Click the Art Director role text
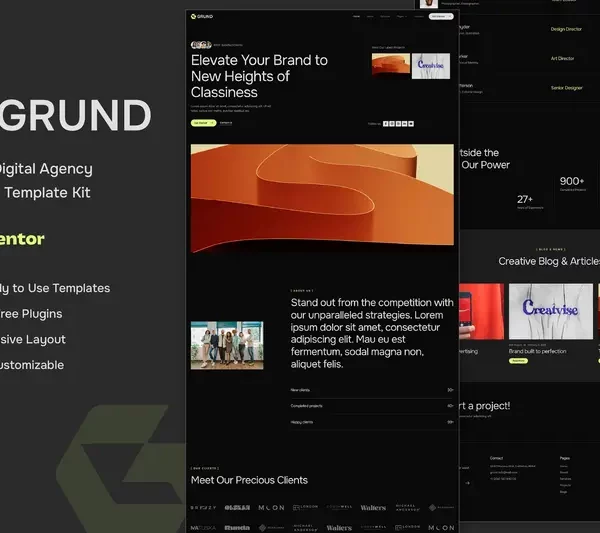This screenshot has width=600, height=533. pos(562,59)
